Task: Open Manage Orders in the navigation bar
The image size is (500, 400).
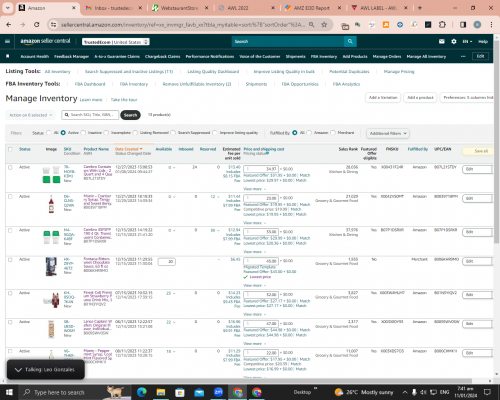Action: tap(387, 56)
